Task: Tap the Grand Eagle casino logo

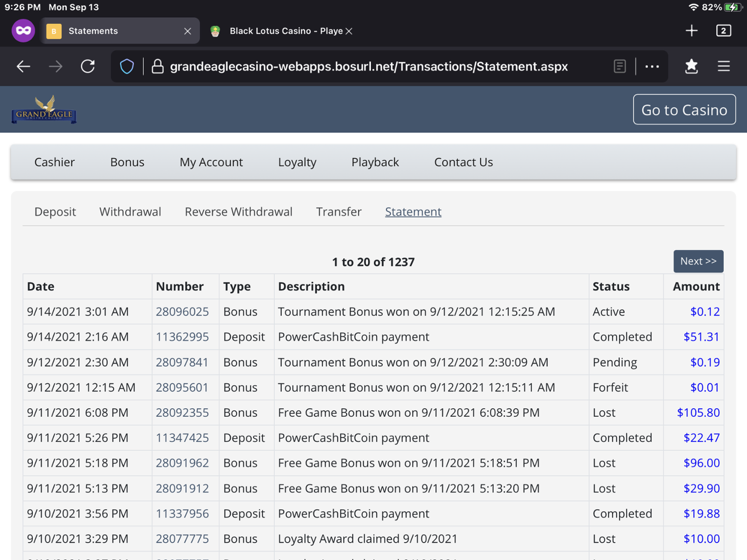Action: tap(44, 109)
